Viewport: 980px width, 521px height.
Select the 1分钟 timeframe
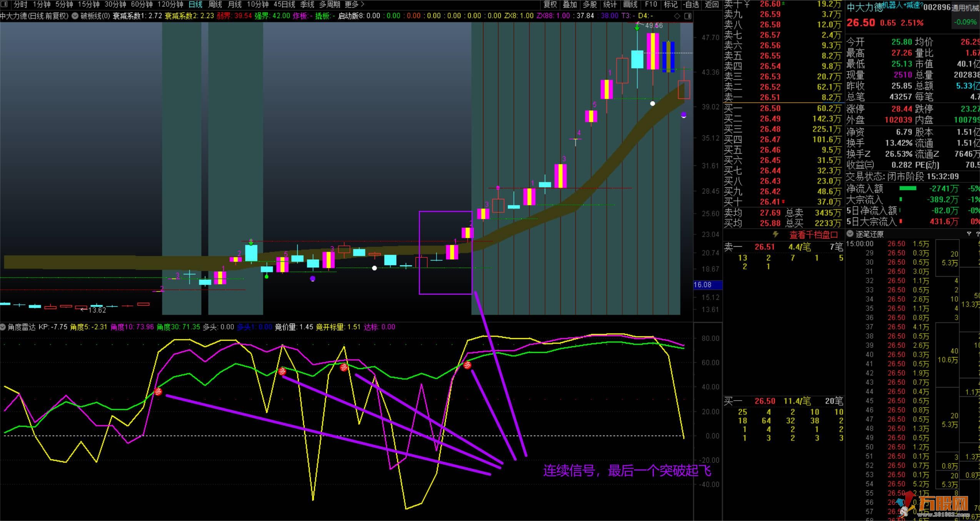coord(42,5)
